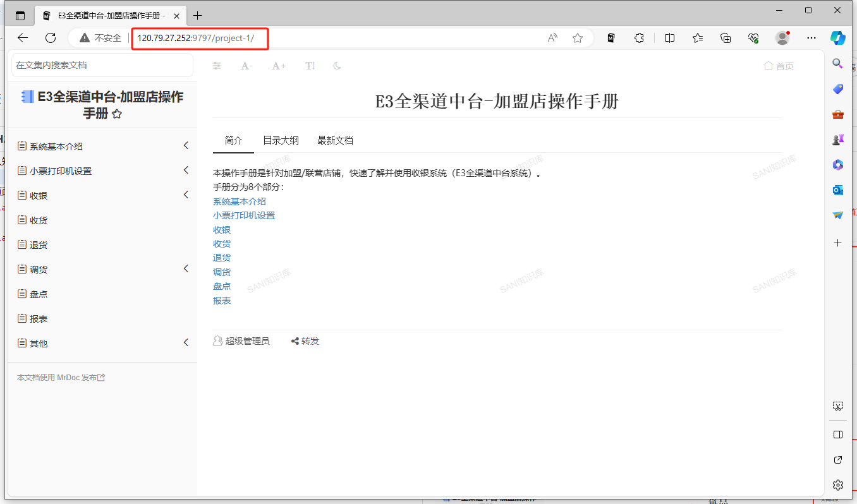This screenshot has height=504, width=857.
Task: Open the Extensions puzzle icon
Action: (639, 38)
